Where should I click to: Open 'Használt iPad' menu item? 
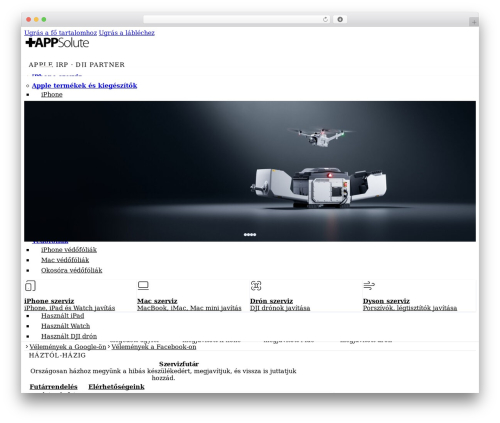coord(63,316)
